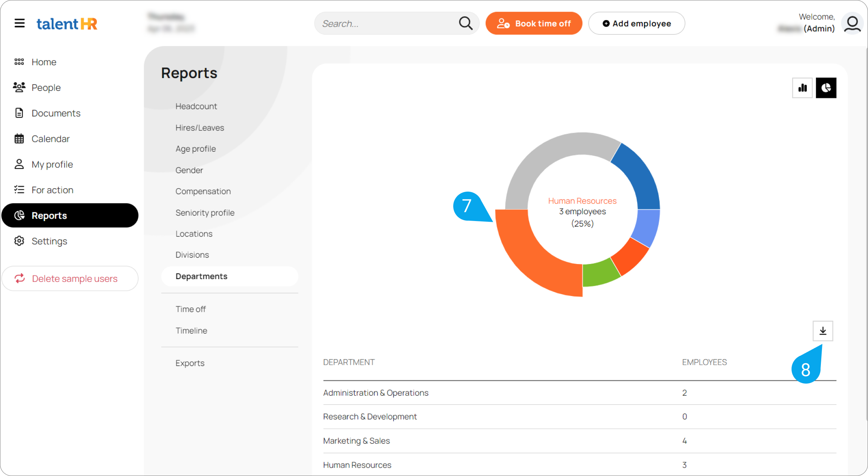Select the Human Resources table row
This screenshot has height=476, width=868.
580,465
